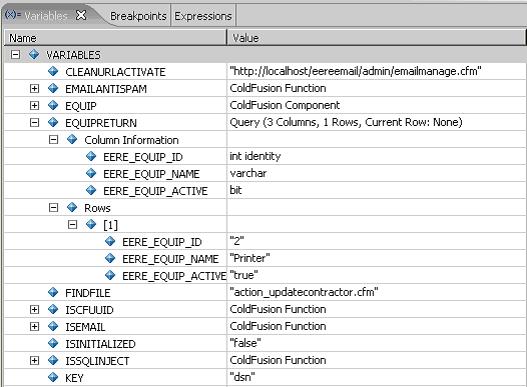This screenshot has width=527, height=387.
Task: Click the Value column header
Action: tap(376, 38)
